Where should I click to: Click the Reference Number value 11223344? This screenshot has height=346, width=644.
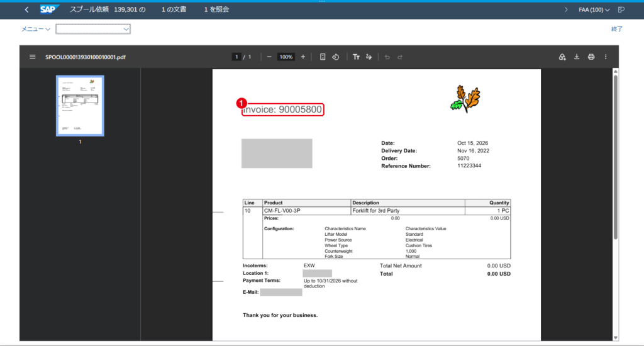[x=469, y=165]
